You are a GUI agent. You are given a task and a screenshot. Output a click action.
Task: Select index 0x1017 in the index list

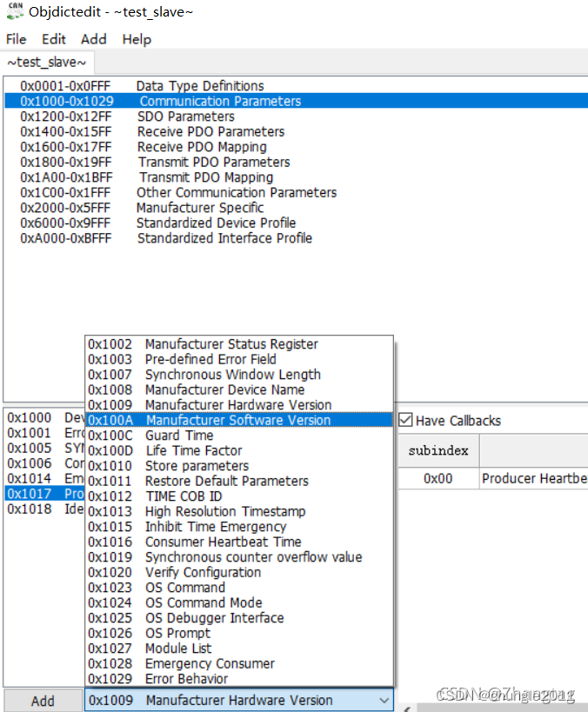click(x=44, y=494)
